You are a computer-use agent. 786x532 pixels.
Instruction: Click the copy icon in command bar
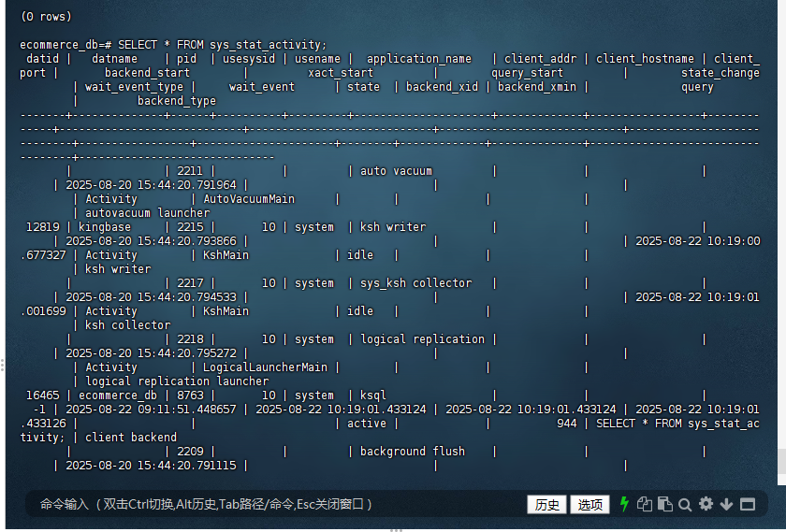(x=644, y=504)
